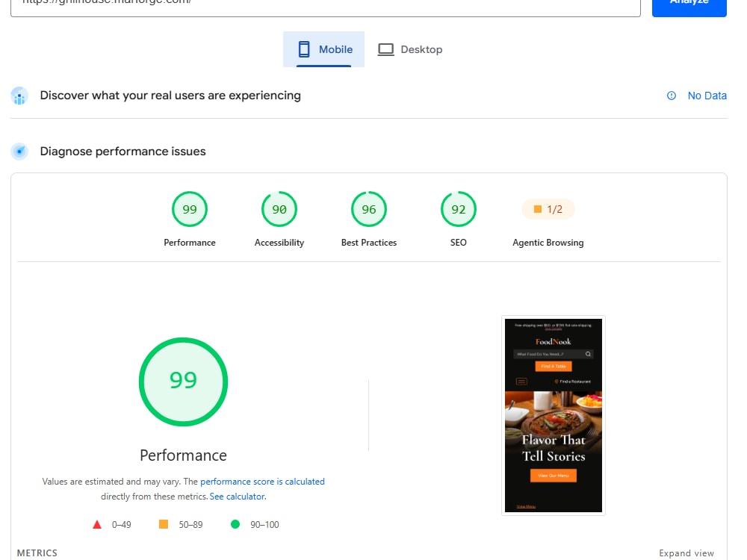Click the diagnose performance radar icon
This screenshot has width=747, height=560.
19,152
